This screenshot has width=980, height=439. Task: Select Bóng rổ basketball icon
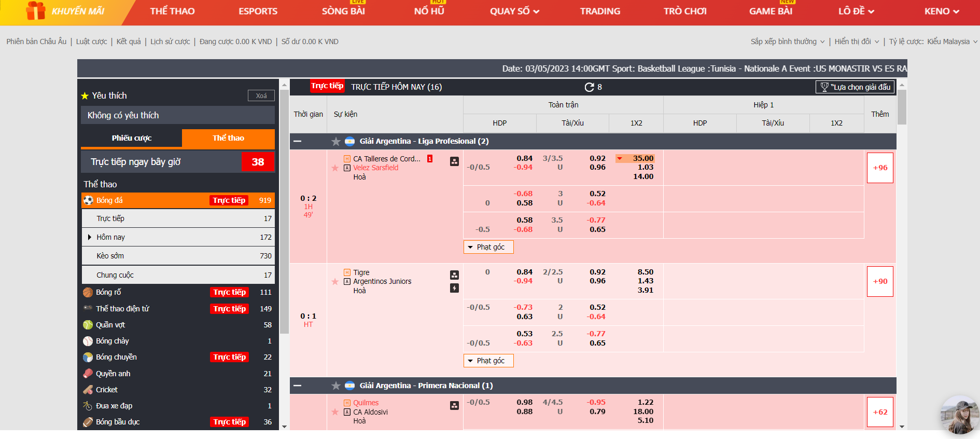(88, 292)
